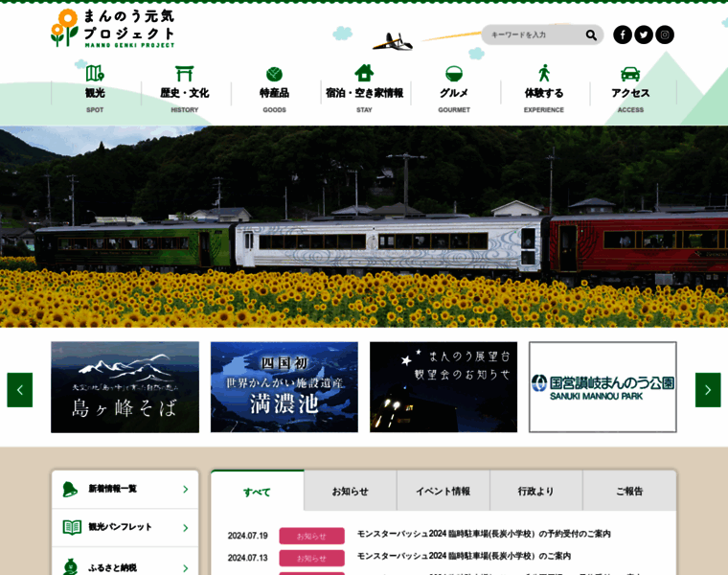Open the 特産品 GOODS menu
The width and height of the screenshot is (728, 575).
274,89
